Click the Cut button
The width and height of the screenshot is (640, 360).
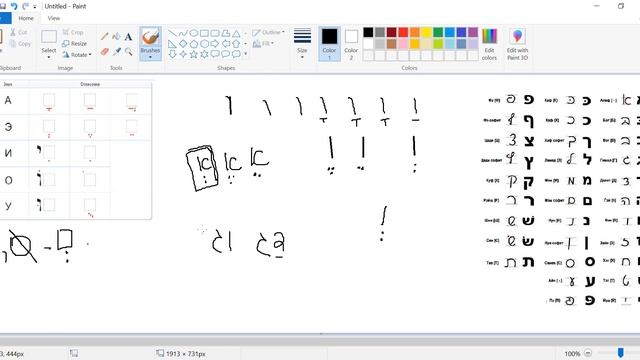[x=19, y=32]
